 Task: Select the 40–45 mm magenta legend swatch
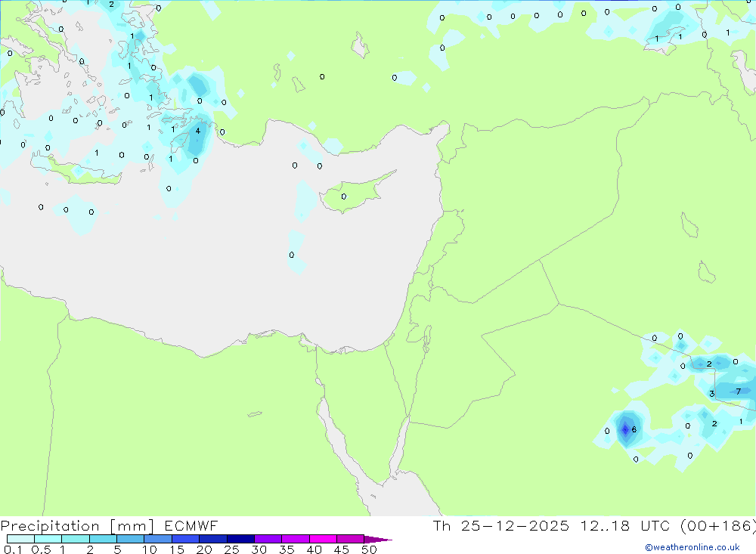click(x=323, y=539)
